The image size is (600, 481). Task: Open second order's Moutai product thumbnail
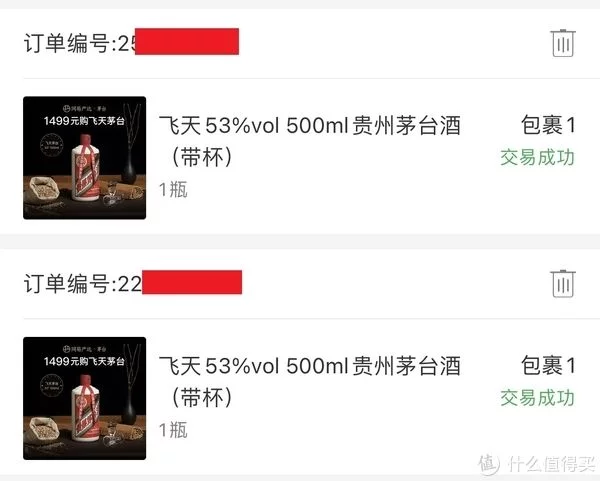click(x=85, y=398)
